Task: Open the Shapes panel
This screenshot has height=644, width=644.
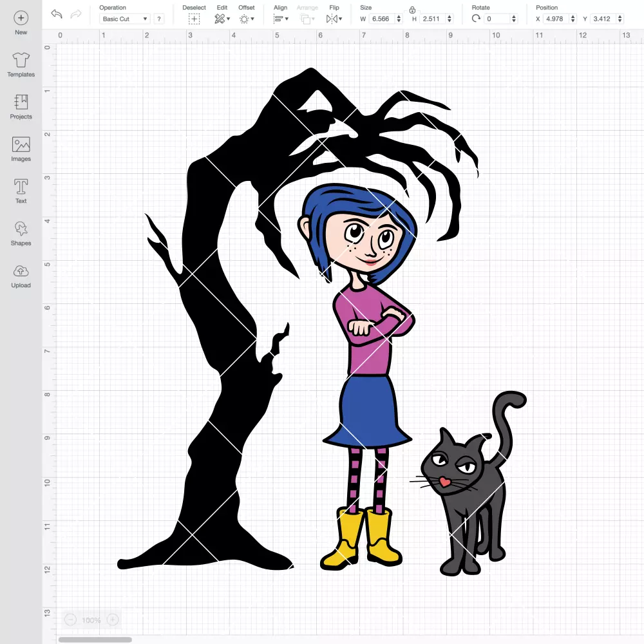Action: click(21, 229)
